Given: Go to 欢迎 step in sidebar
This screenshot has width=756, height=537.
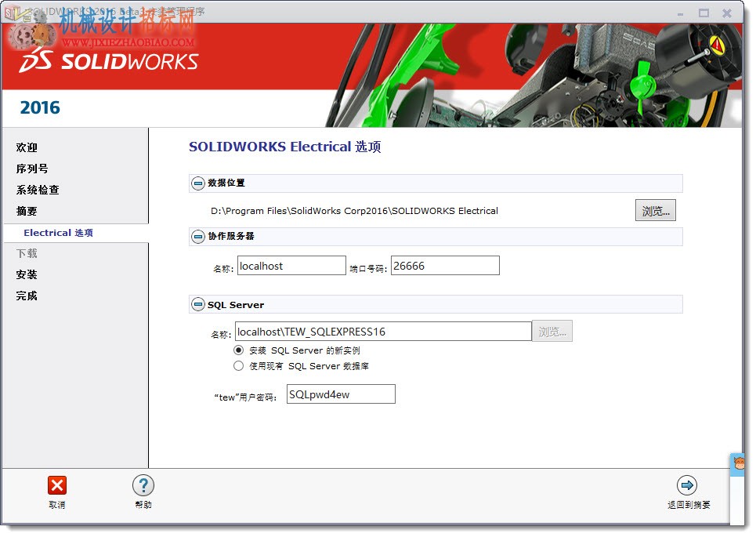Looking at the screenshot, I should (27, 147).
